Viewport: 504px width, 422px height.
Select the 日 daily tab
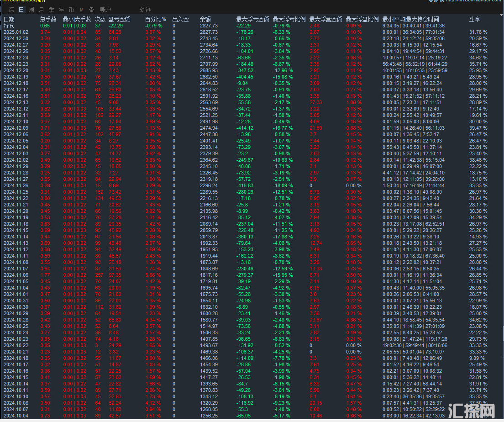click(21, 10)
